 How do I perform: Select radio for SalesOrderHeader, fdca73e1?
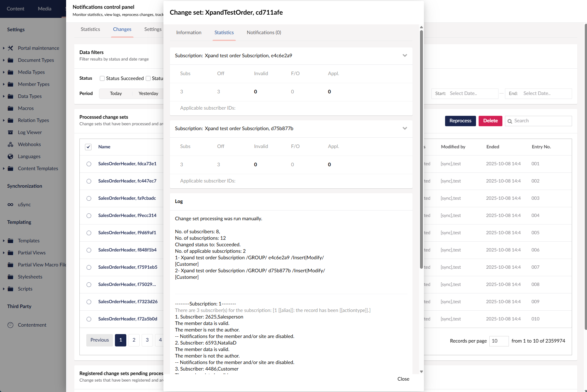[89, 164]
